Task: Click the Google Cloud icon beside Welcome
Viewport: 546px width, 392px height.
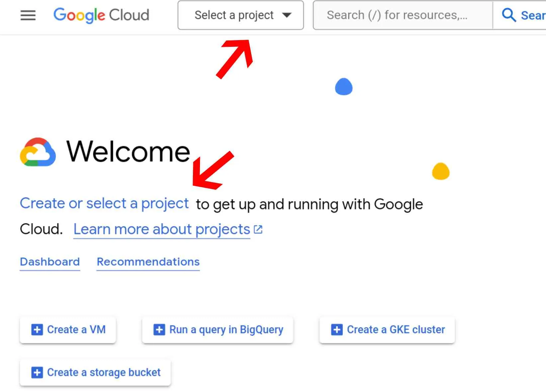Action: (x=38, y=152)
